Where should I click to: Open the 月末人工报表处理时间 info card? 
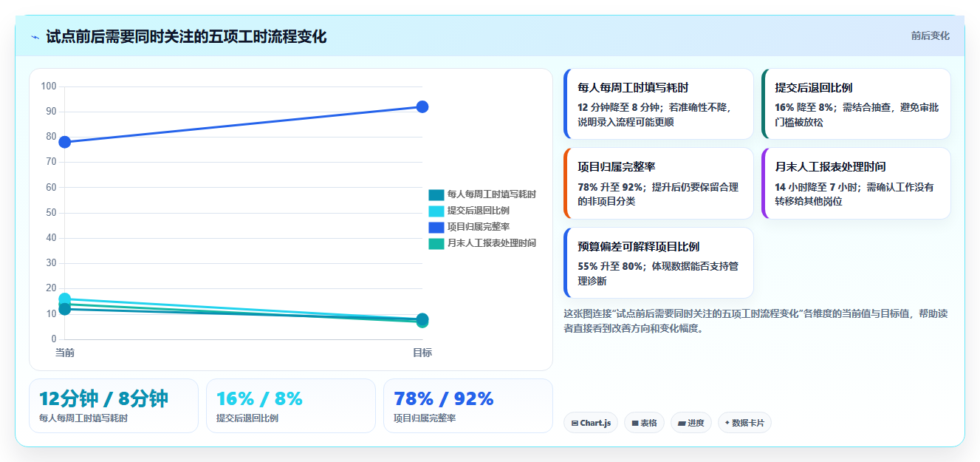pyautogui.click(x=856, y=183)
